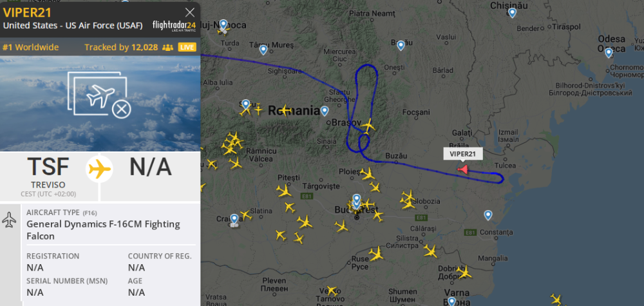Viewport: 644px width, 306px height.
Task: Click the LIVE badge in the panel
Action: [187, 47]
